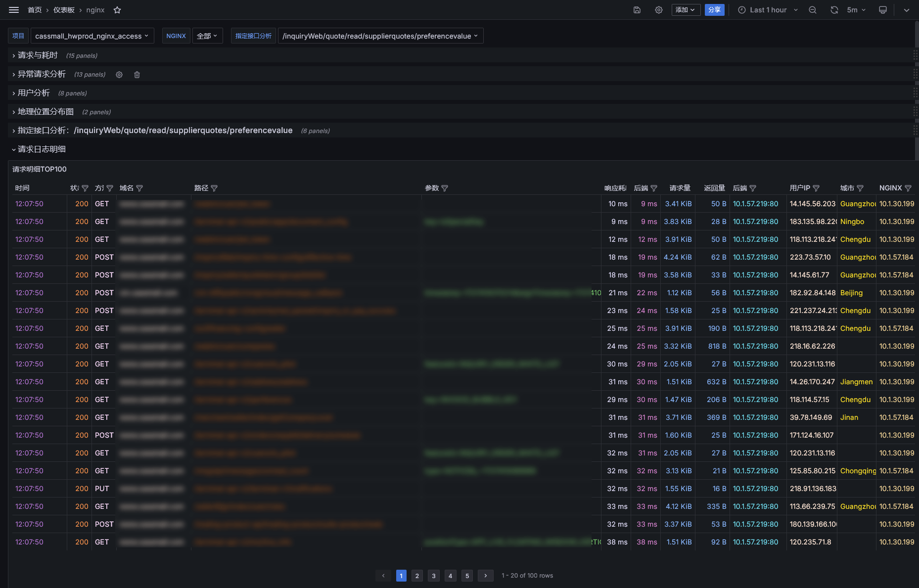Go to table page 3
The height and width of the screenshot is (588, 919).
pos(434,576)
